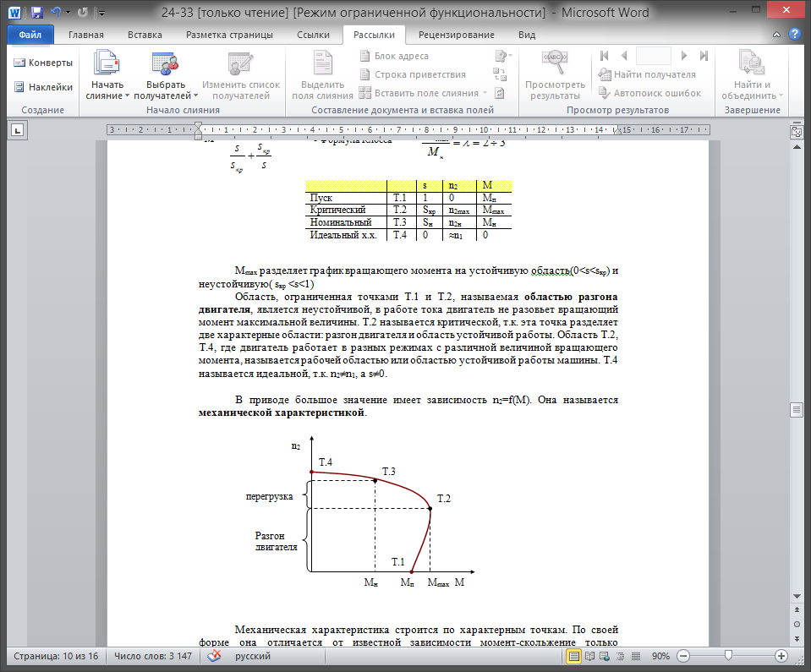
Task: Open Customize Quick Access Toolbar dropdown
Action: 101,13
